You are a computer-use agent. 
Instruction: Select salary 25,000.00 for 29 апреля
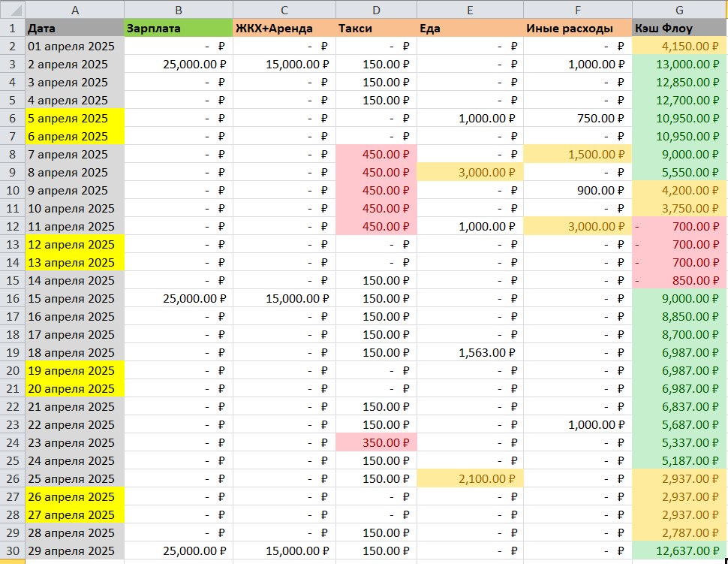[179, 550]
